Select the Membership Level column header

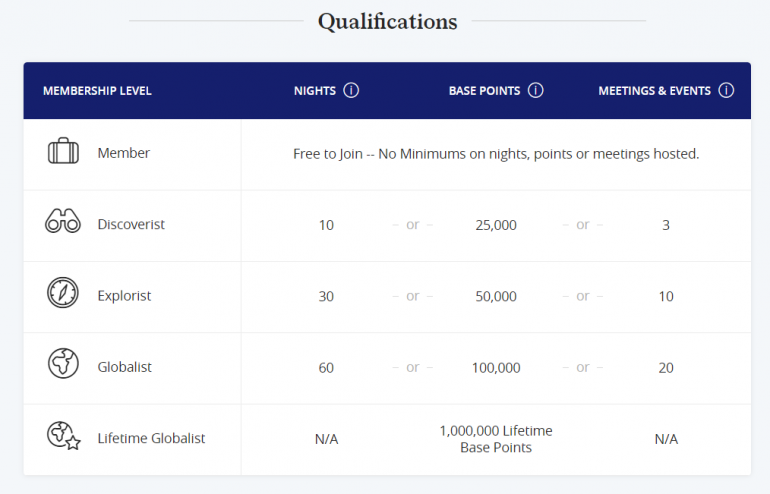point(97,91)
